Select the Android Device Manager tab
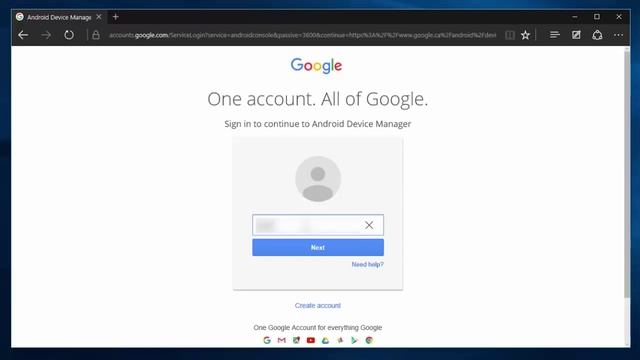Screen dimensions: 640x360 [x=59, y=17]
